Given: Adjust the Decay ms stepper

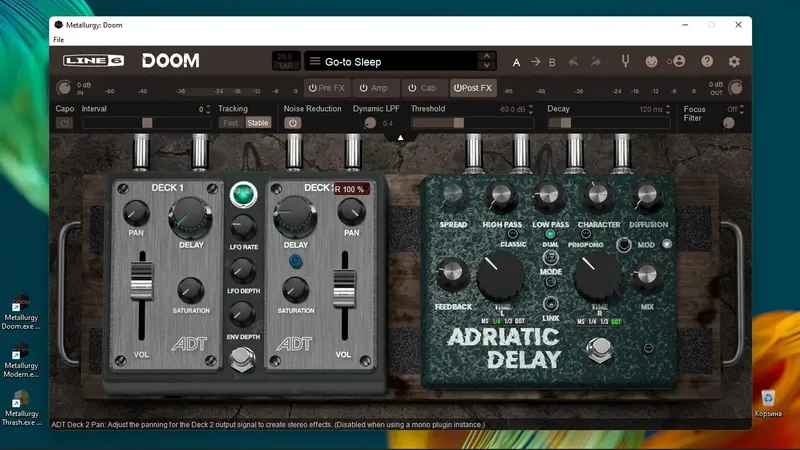Looking at the screenshot, I should click(x=668, y=109).
